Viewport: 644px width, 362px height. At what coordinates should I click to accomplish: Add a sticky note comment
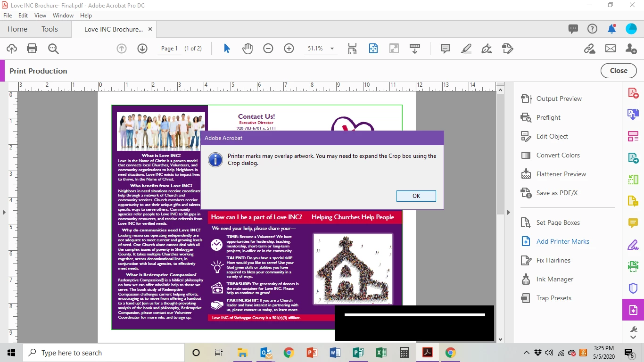445,49
